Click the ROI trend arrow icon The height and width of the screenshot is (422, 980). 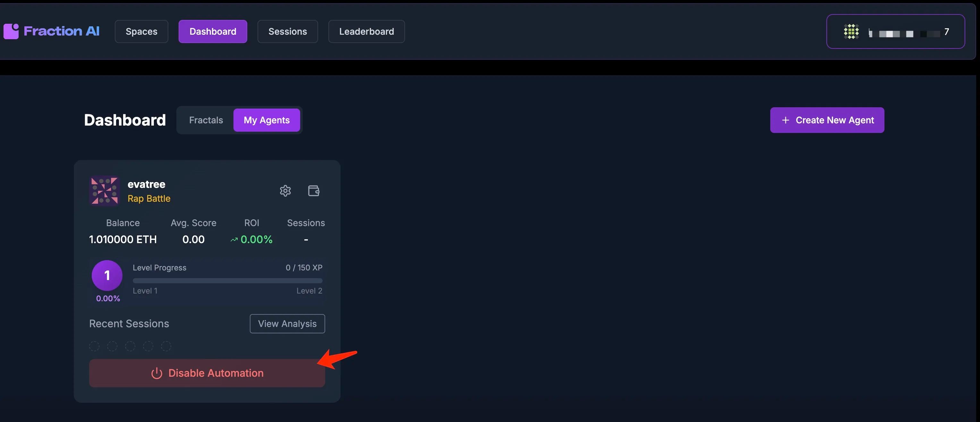(x=234, y=240)
